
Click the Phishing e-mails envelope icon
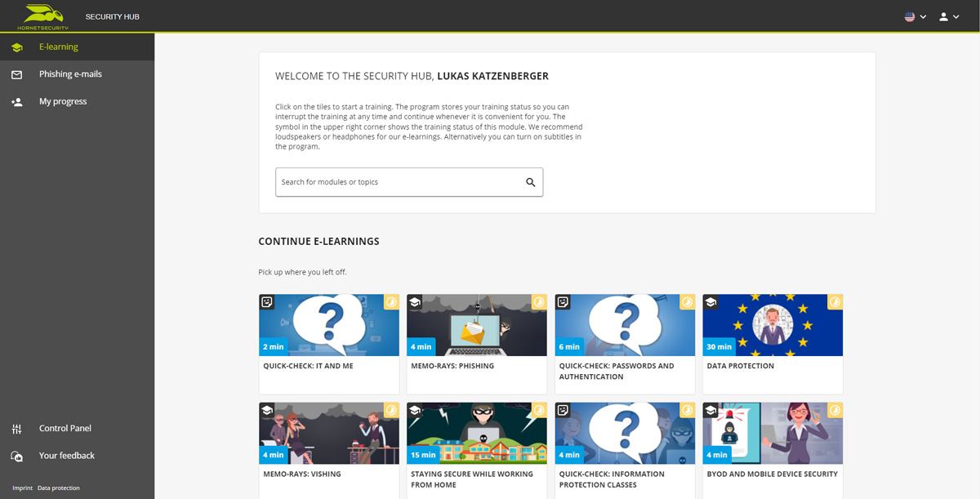click(x=16, y=74)
